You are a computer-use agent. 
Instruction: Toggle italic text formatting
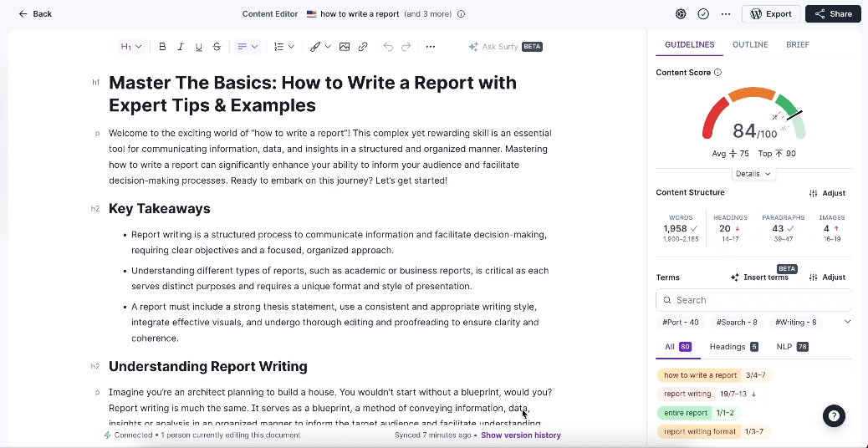tap(181, 47)
